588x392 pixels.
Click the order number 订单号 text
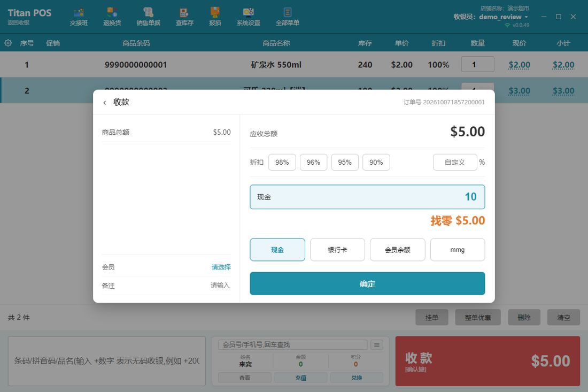pyautogui.click(x=444, y=102)
